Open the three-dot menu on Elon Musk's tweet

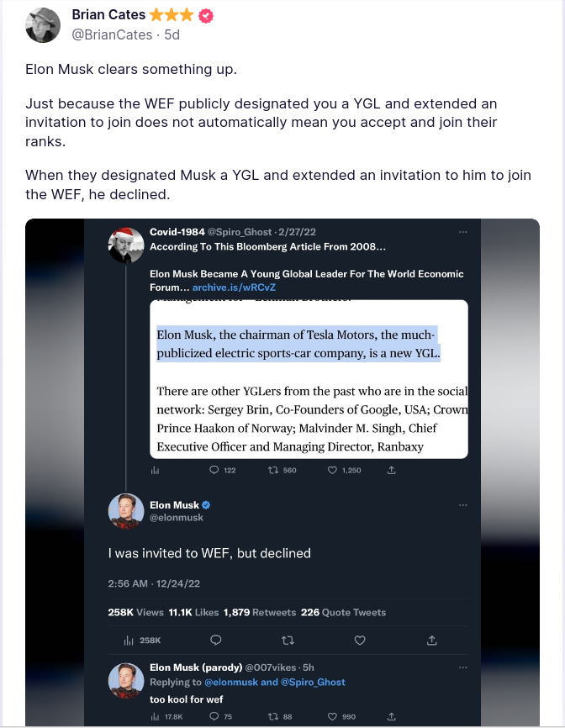[463, 505]
